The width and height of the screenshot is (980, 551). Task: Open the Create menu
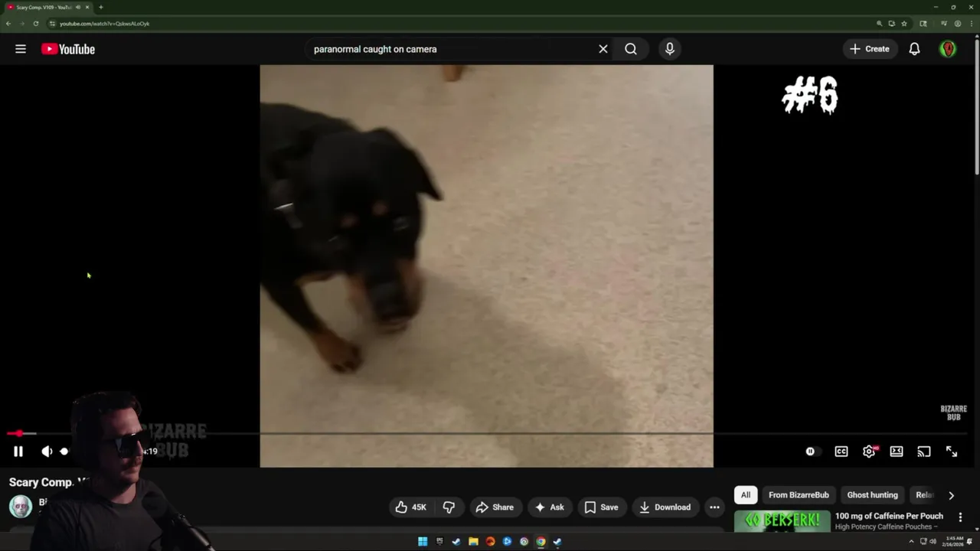[x=870, y=49]
